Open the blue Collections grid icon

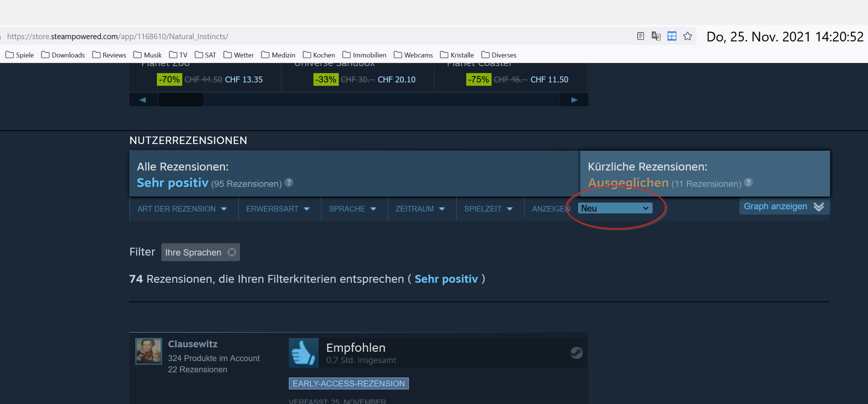click(672, 36)
